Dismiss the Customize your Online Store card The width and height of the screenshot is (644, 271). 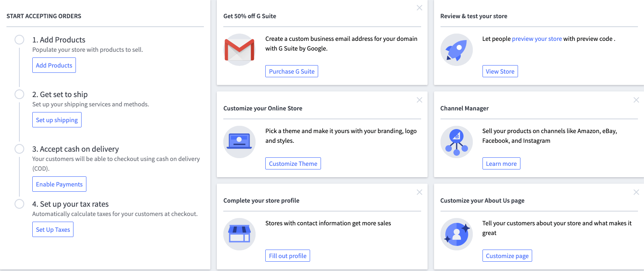420,100
